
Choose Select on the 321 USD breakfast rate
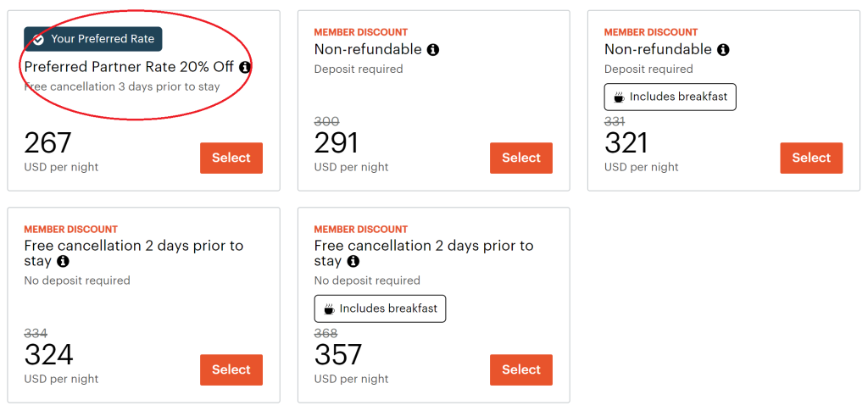pyautogui.click(x=811, y=158)
